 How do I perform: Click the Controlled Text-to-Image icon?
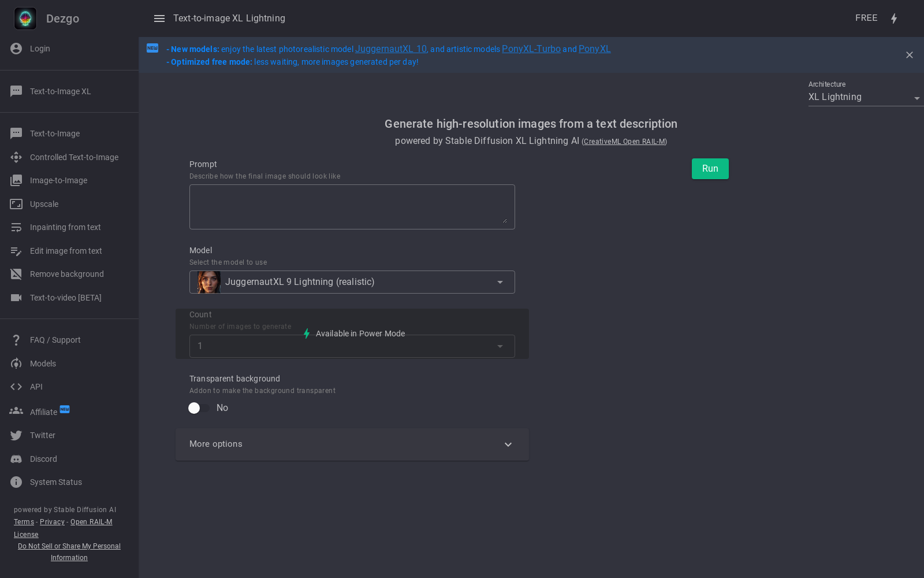[x=16, y=157]
